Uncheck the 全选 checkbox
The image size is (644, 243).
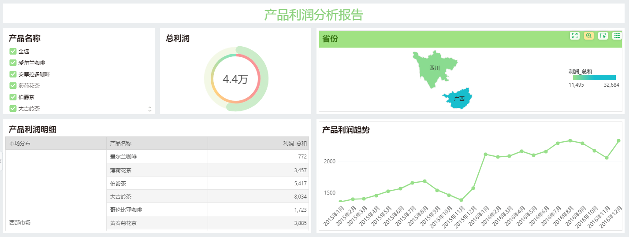coord(13,52)
